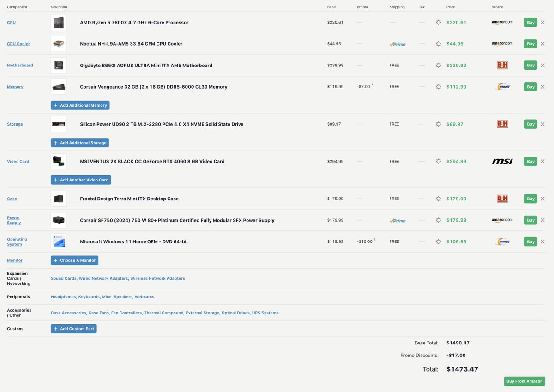The height and width of the screenshot is (392, 554).
Task: Open the AMD Ryzen 5 7600X product thumbnail
Action: [x=59, y=22]
